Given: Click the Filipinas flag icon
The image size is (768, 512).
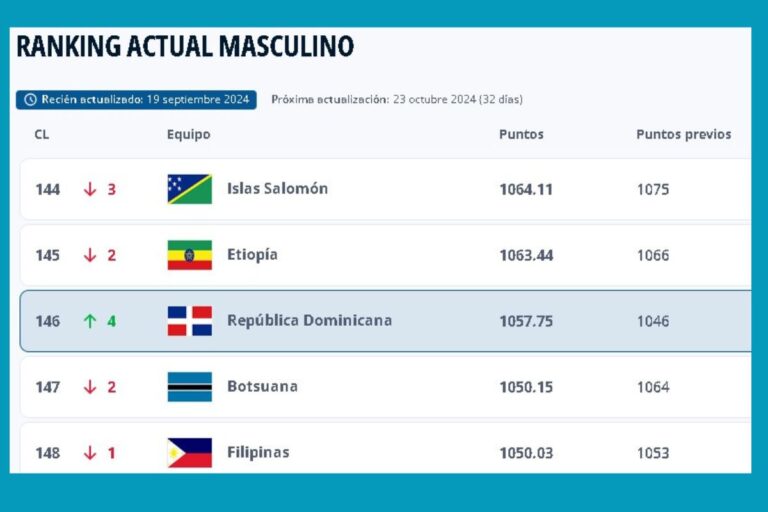Looking at the screenshot, I should click(189, 453).
